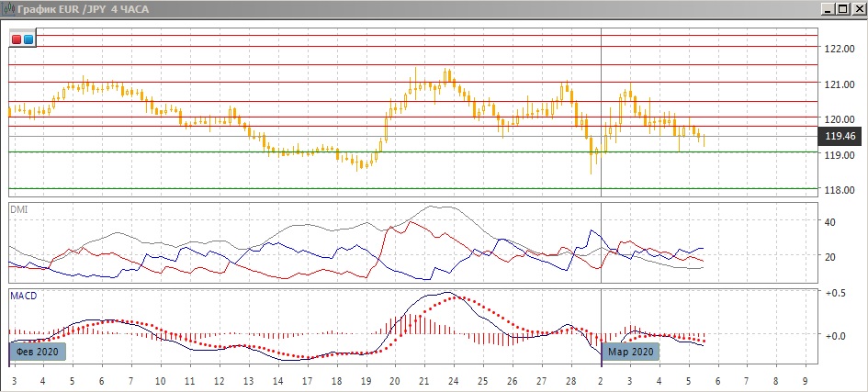Click the red square chart button

[x=17, y=39]
